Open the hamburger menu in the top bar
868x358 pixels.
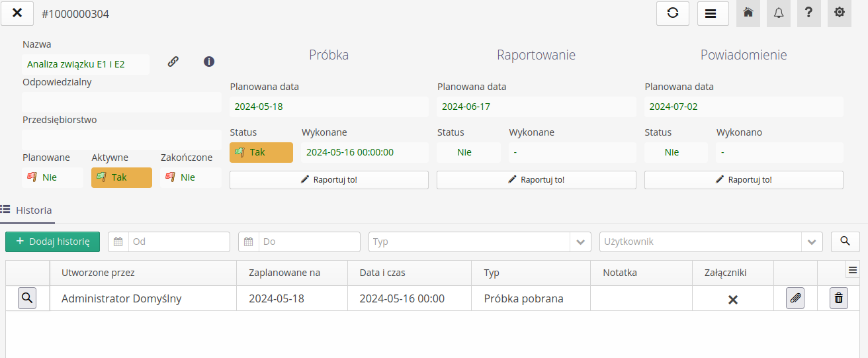[713, 13]
